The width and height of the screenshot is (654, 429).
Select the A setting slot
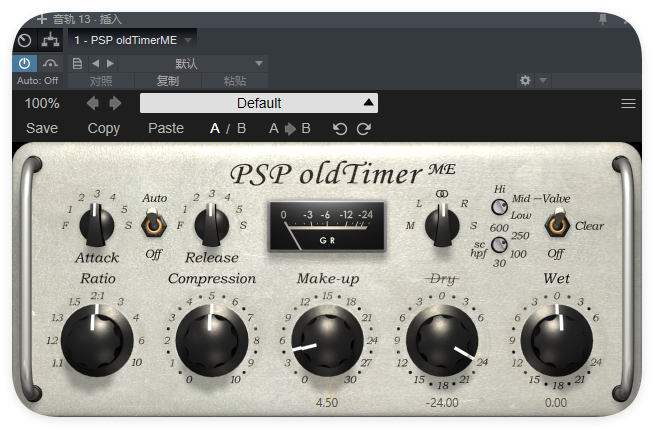point(214,128)
